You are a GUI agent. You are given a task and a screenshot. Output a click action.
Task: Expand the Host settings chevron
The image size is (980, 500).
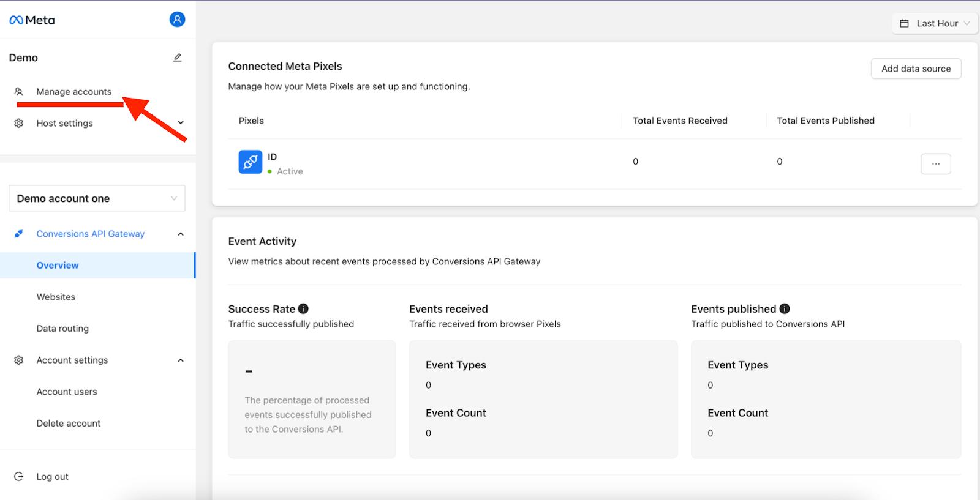181,122
